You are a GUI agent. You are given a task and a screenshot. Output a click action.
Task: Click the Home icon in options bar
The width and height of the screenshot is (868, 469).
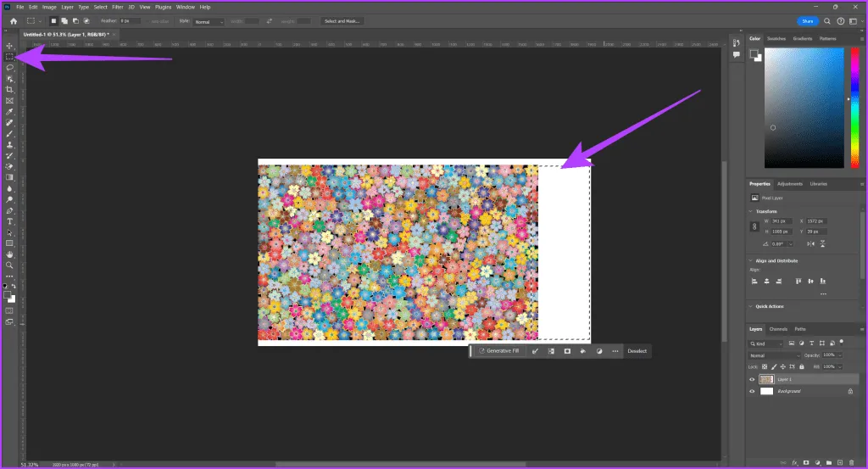click(13, 21)
